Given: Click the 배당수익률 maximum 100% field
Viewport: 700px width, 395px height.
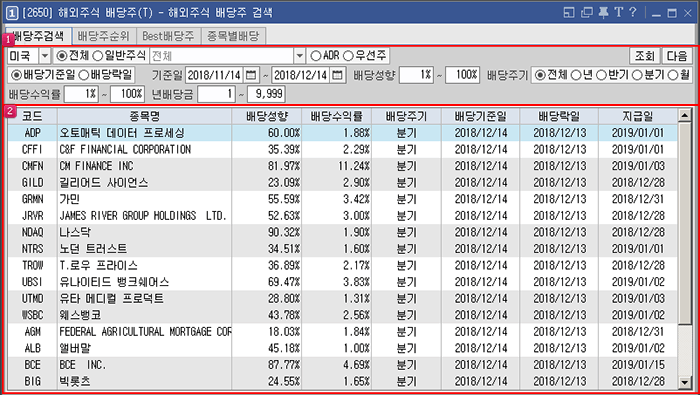Looking at the screenshot, I should tap(127, 94).
